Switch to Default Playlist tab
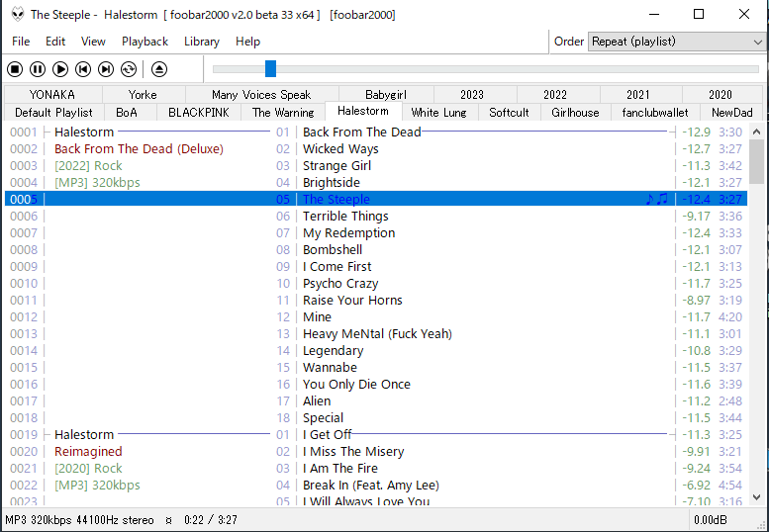The height and width of the screenshot is (532, 769). [54, 113]
